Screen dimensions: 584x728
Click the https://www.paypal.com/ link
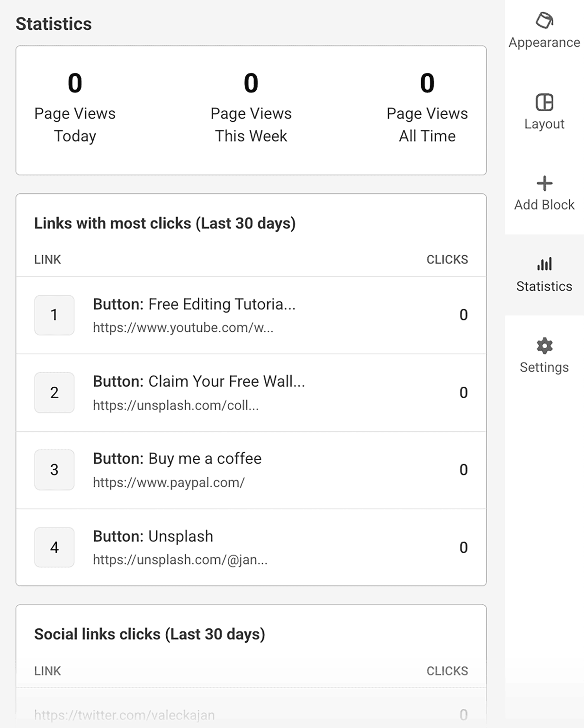[168, 482]
